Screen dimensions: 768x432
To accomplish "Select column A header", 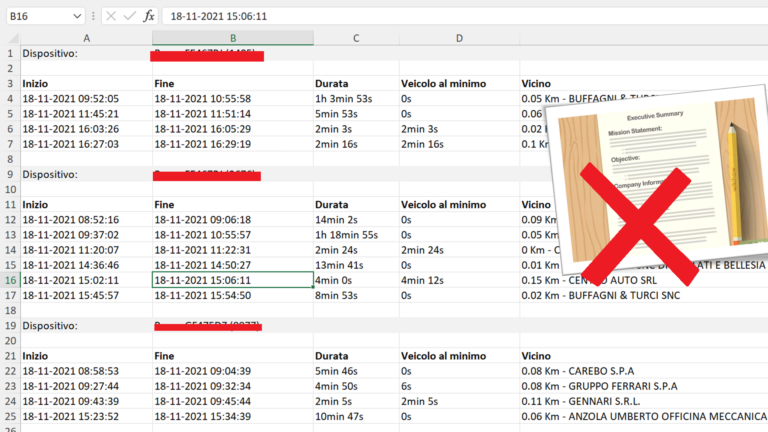I will (x=85, y=38).
